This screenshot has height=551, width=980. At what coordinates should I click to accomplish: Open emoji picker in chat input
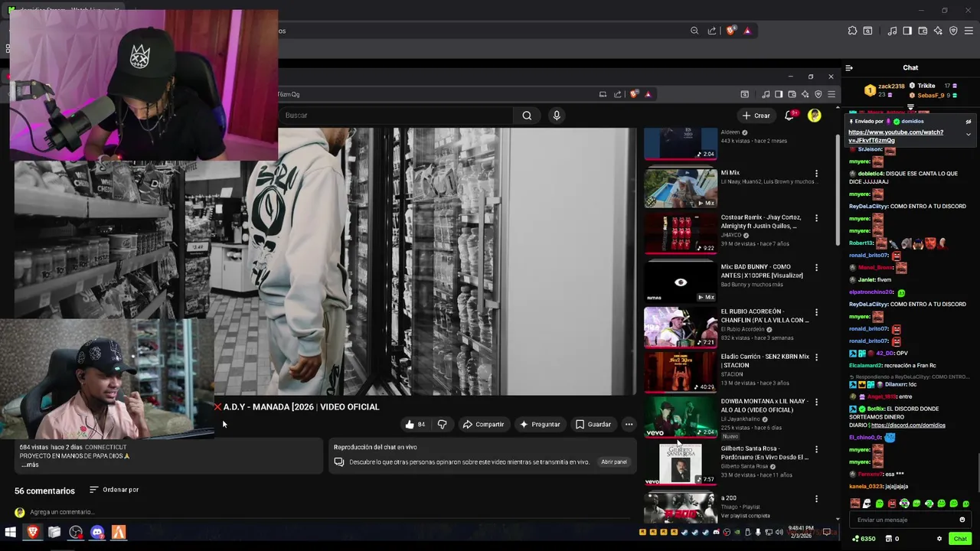pos(962,520)
